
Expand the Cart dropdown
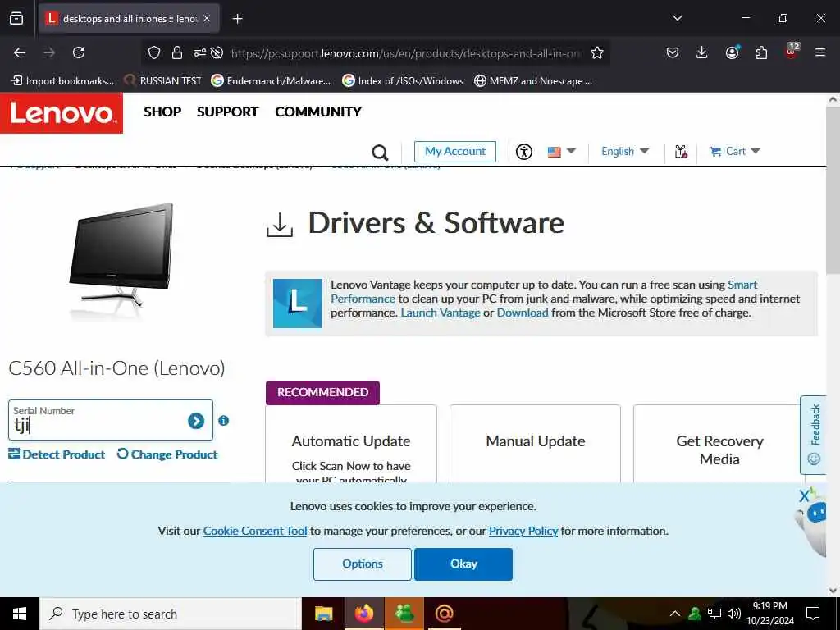click(x=756, y=151)
